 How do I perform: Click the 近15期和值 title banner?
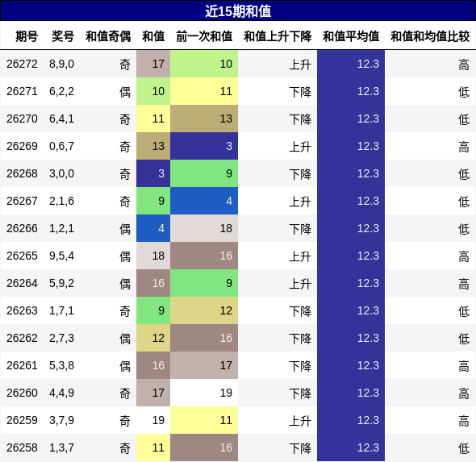[x=238, y=11]
